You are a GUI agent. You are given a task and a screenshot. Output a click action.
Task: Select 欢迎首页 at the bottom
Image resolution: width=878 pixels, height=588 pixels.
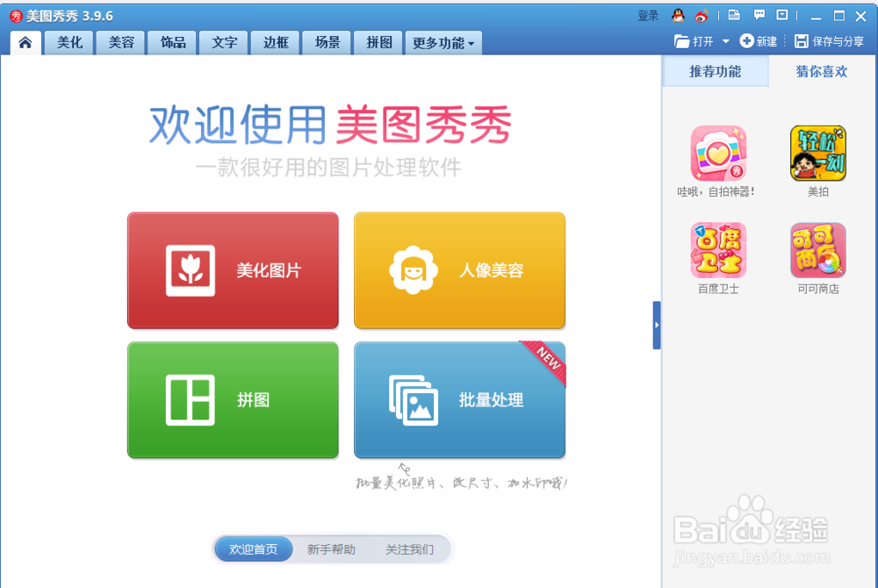[253, 549]
